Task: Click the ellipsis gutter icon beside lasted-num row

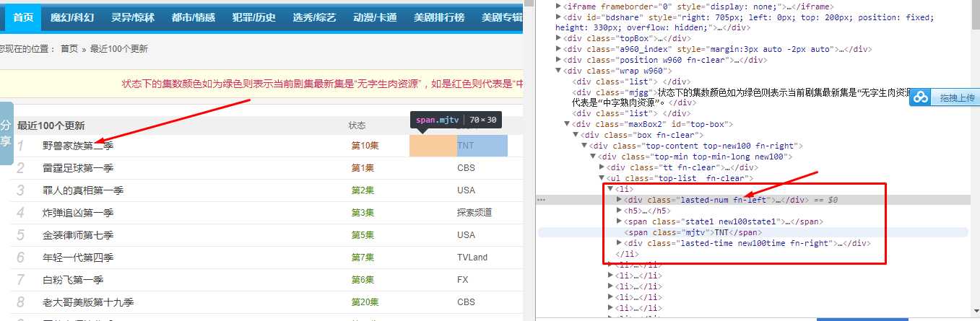Action: (x=541, y=200)
